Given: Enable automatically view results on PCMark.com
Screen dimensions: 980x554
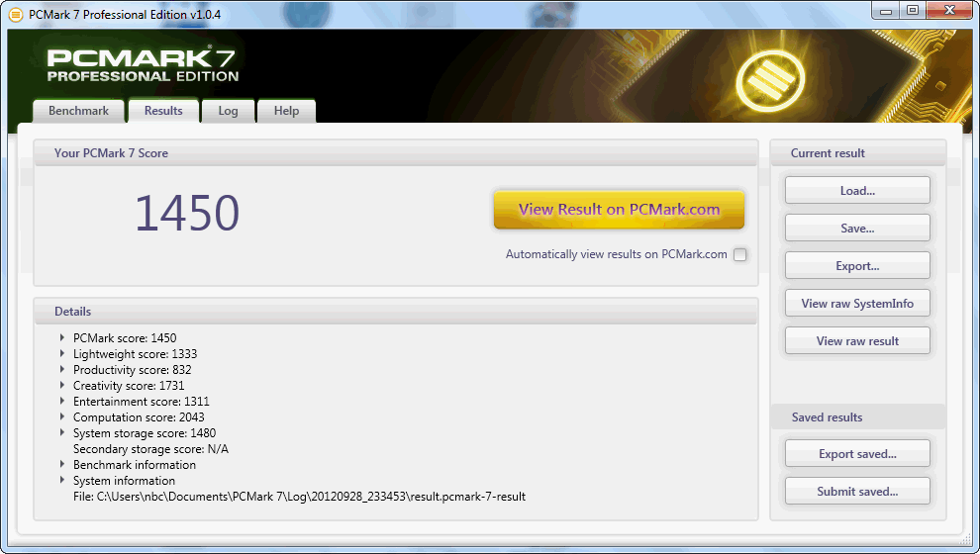Looking at the screenshot, I should 740,254.
